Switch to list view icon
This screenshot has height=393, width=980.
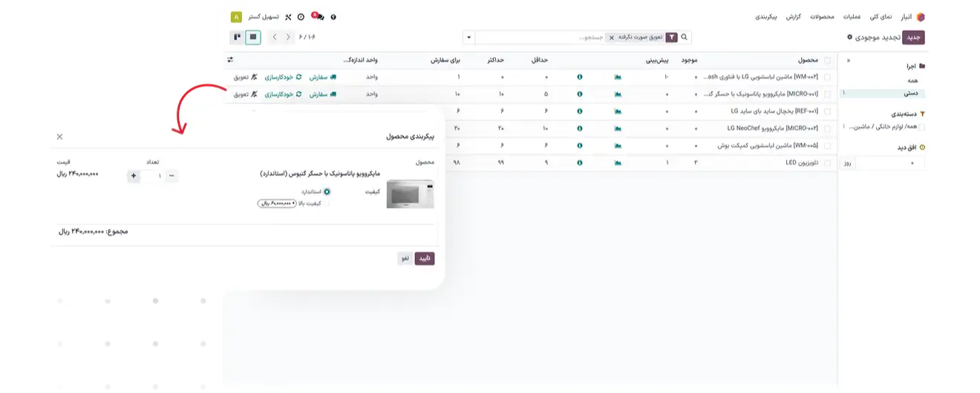[253, 36]
